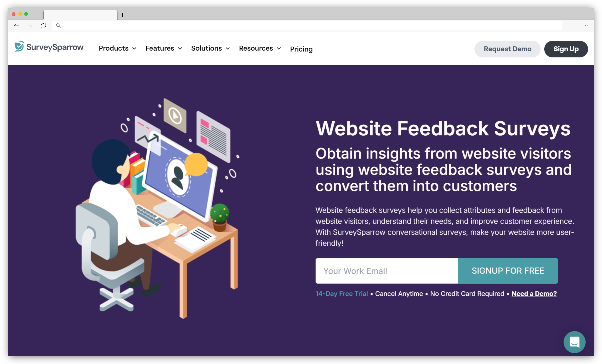
Task: Click the Request Demo button
Action: (508, 49)
